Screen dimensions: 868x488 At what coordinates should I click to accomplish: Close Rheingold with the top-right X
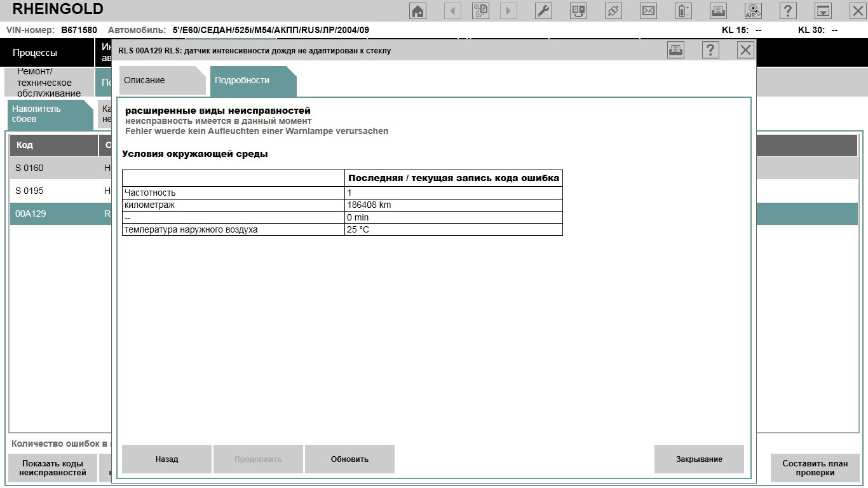[857, 11]
